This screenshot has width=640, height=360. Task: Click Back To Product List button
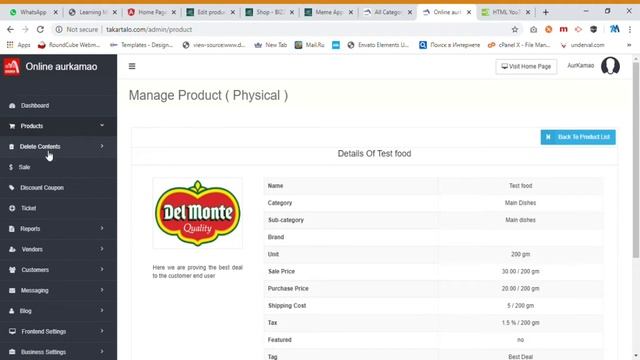click(x=578, y=137)
